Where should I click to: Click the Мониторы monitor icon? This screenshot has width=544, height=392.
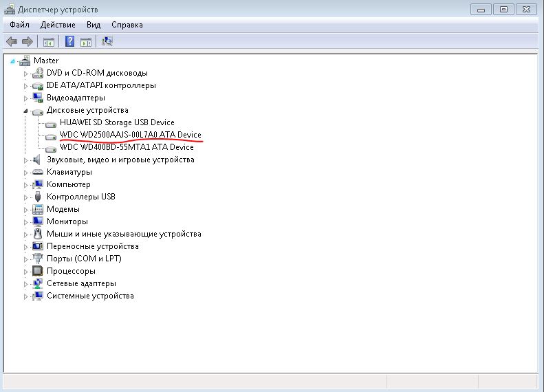pyautogui.click(x=37, y=221)
